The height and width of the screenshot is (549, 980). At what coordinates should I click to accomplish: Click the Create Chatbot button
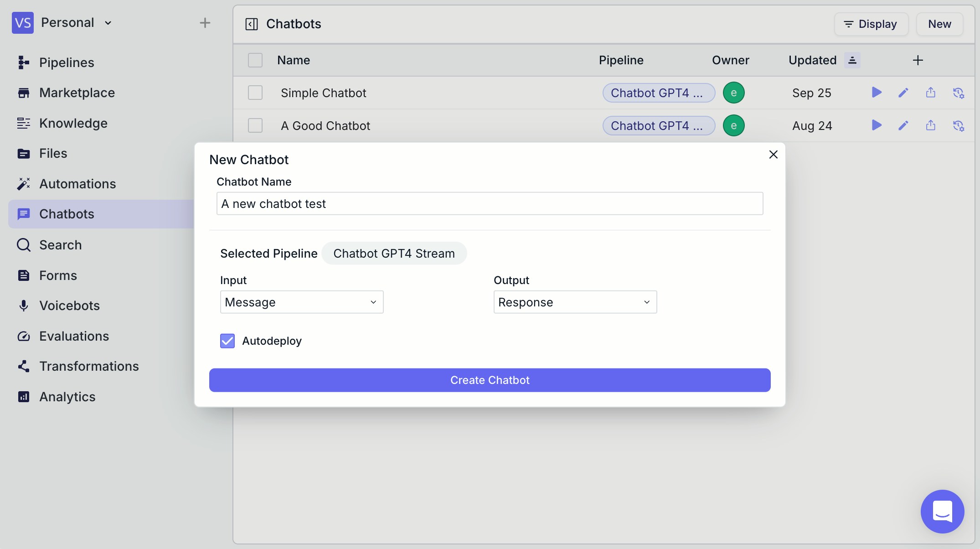[490, 380]
